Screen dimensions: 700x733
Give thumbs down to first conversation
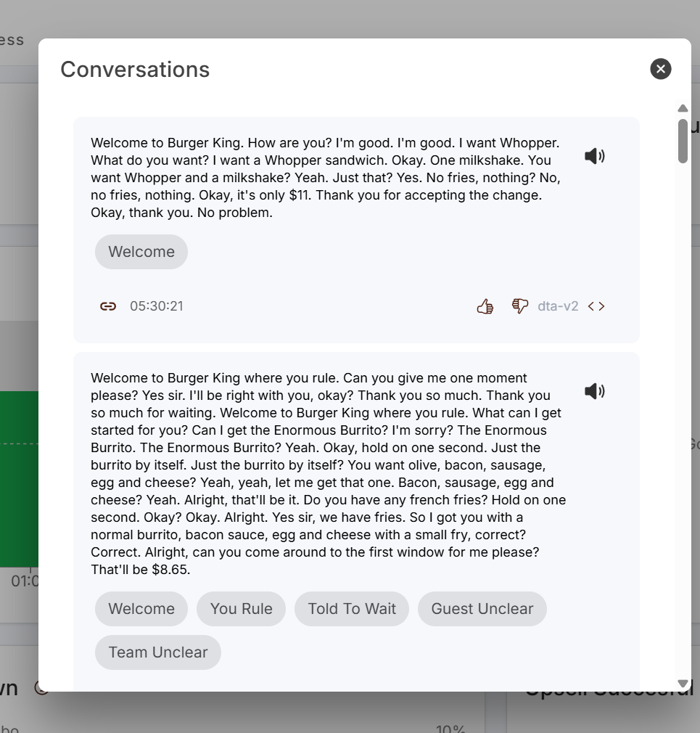pos(519,306)
